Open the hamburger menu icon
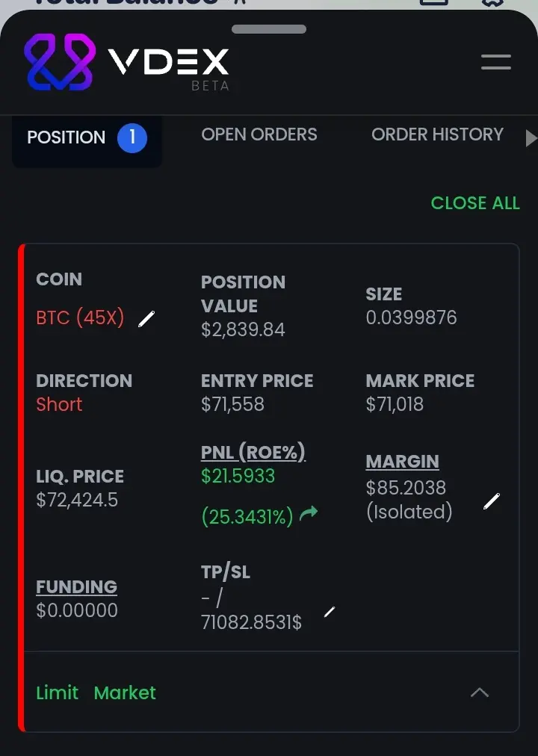Image resolution: width=538 pixels, height=756 pixels. click(496, 62)
